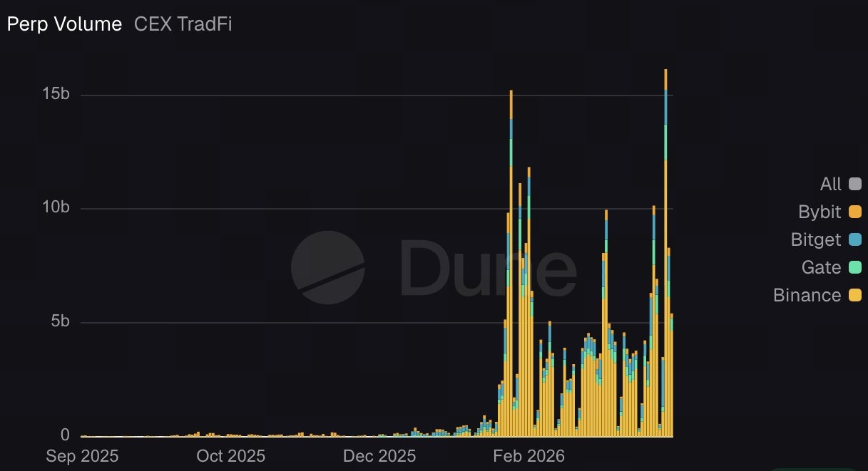
Task: Click the Feb 2026 x-axis label
Action: click(529, 456)
